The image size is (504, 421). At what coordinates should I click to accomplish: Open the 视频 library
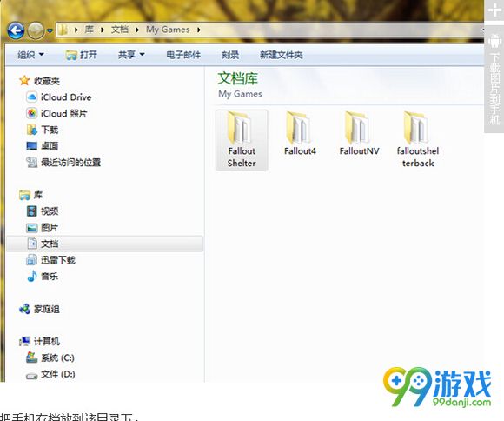pos(50,211)
